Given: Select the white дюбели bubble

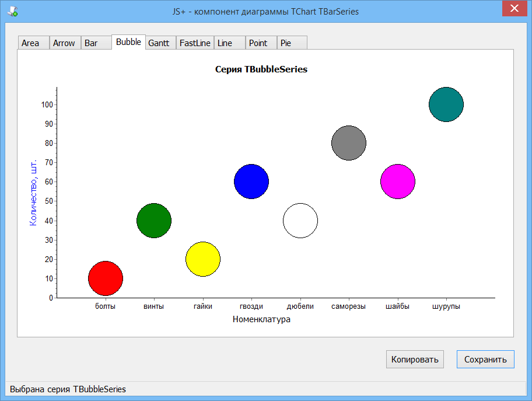Looking at the screenshot, I should pyautogui.click(x=300, y=221).
